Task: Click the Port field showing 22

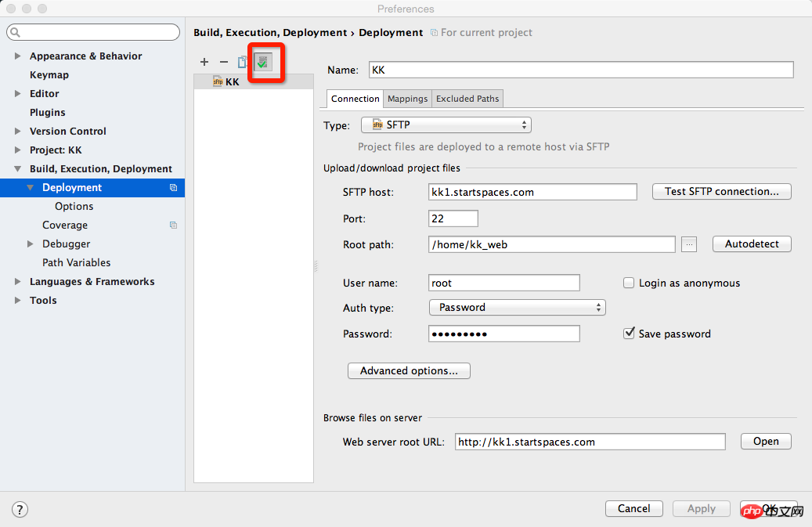Action: [453, 218]
